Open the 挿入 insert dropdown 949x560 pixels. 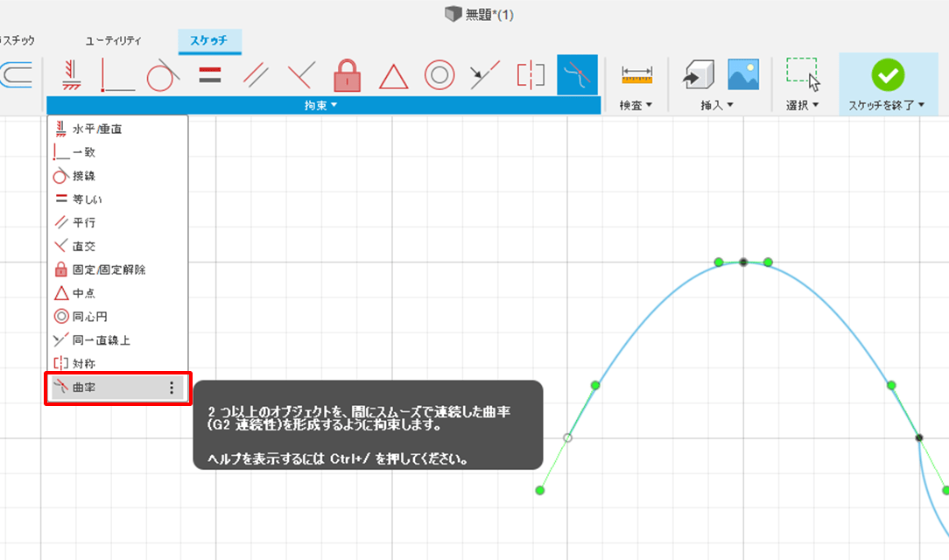[717, 105]
